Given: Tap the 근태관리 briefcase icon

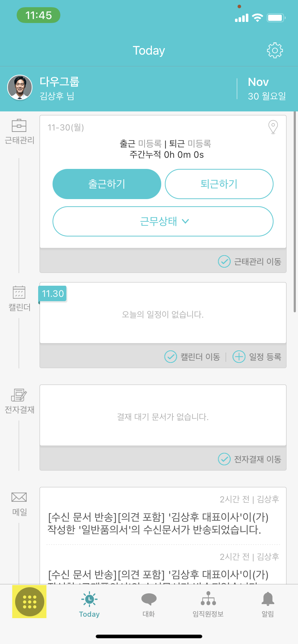Looking at the screenshot, I should 19,126.
